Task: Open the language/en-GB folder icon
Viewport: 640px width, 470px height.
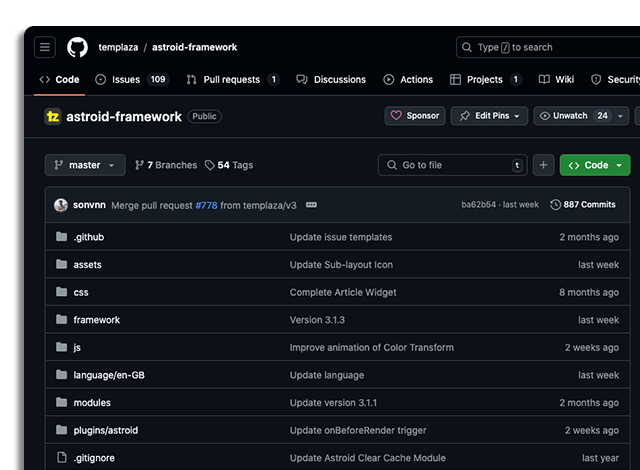Action: 62,375
